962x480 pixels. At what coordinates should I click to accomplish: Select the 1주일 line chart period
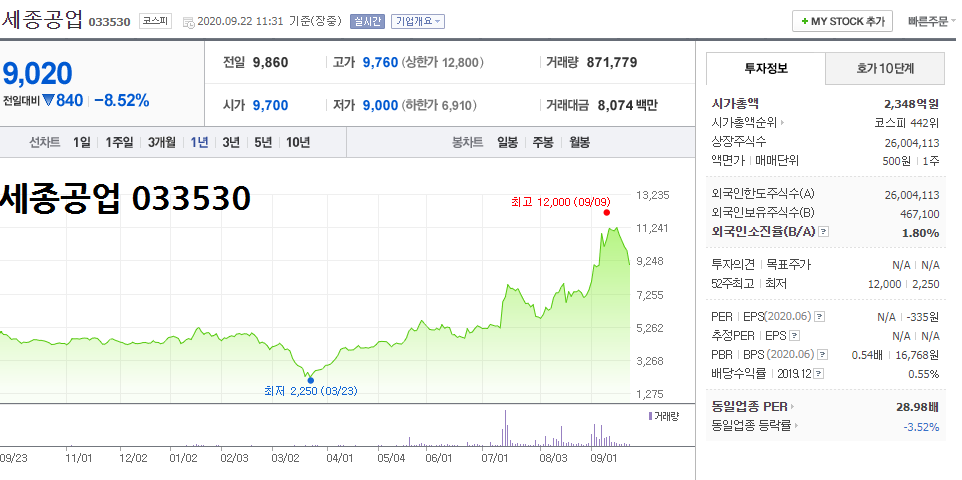point(119,142)
